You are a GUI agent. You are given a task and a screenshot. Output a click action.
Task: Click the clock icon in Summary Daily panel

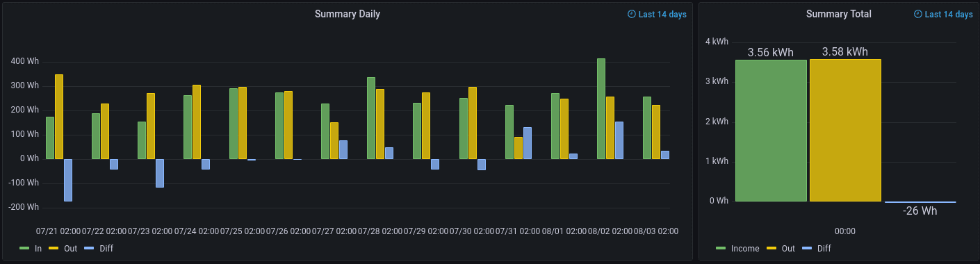click(631, 14)
